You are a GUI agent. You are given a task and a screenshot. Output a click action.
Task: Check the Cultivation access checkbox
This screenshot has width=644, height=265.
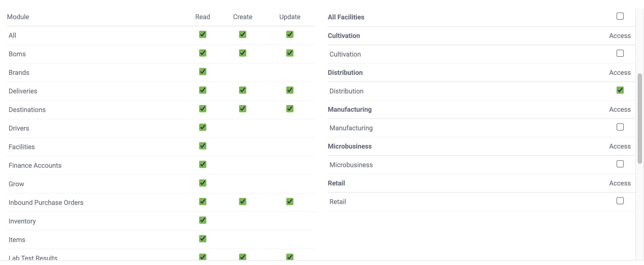[x=620, y=53]
